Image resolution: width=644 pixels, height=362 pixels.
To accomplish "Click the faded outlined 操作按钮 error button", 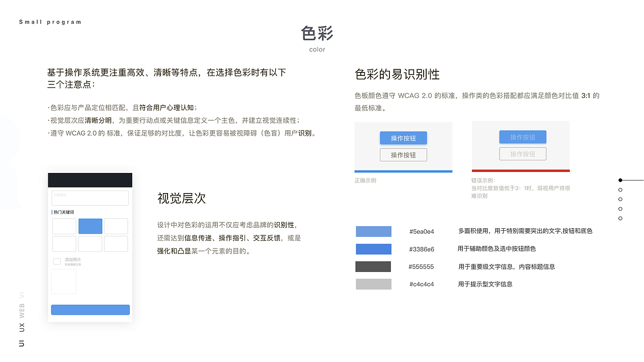I will pyautogui.click(x=522, y=153).
